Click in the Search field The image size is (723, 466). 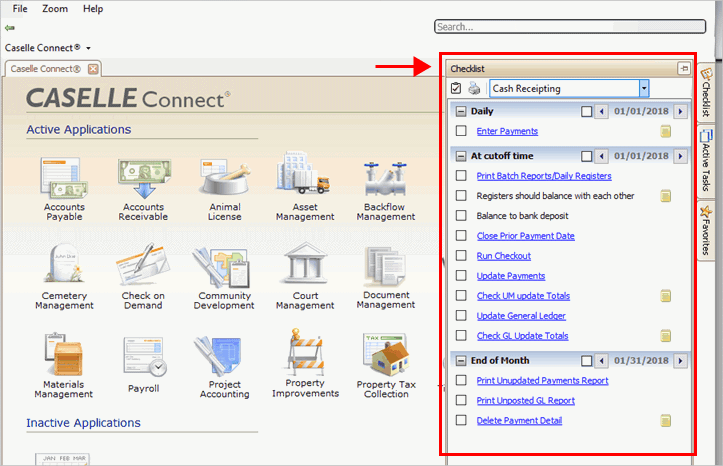click(570, 27)
